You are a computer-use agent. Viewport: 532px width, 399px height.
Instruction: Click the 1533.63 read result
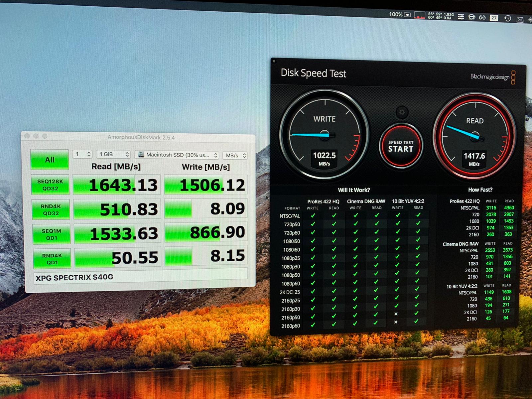point(117,233)
